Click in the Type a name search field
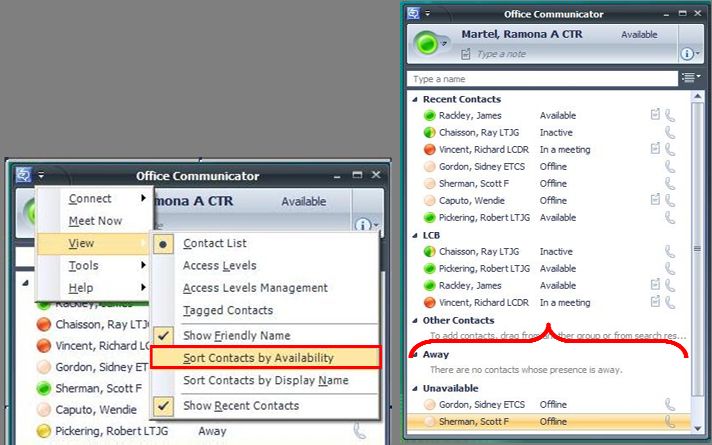This screenshot has height=445, width=712. 543,79
